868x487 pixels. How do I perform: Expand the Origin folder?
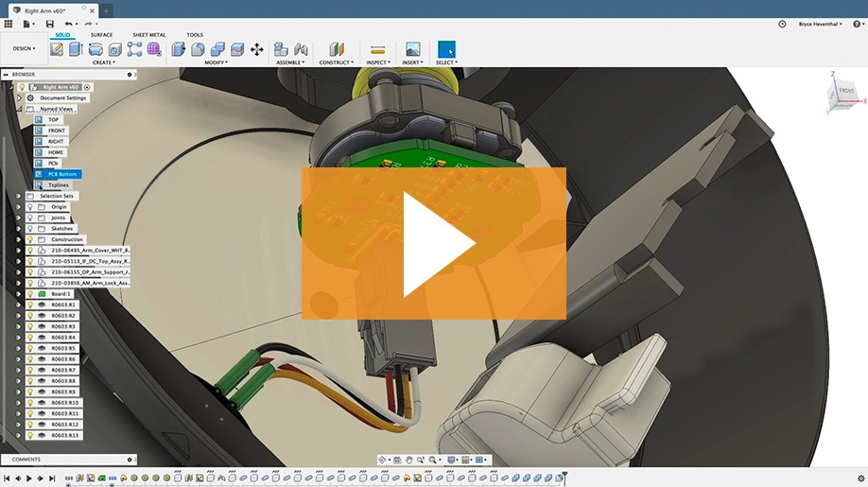[x=19, y=206]
